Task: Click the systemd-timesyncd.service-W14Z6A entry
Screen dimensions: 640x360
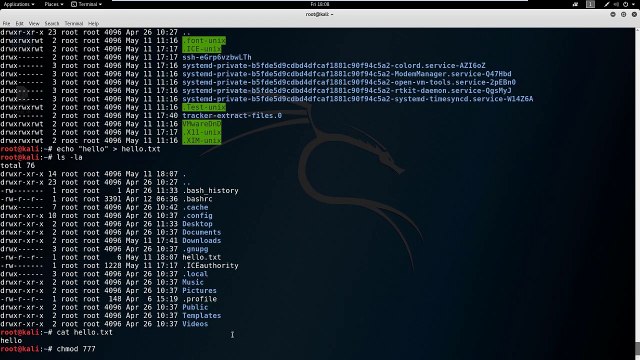Action: point(358,99)
